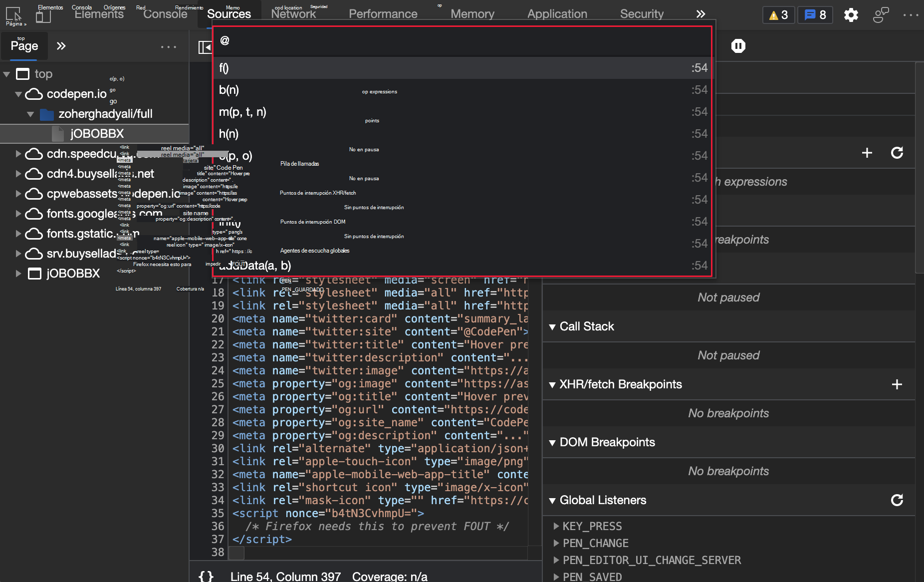
Task: Click the remote devices icon in the toolbar
Action: [881, 15]
